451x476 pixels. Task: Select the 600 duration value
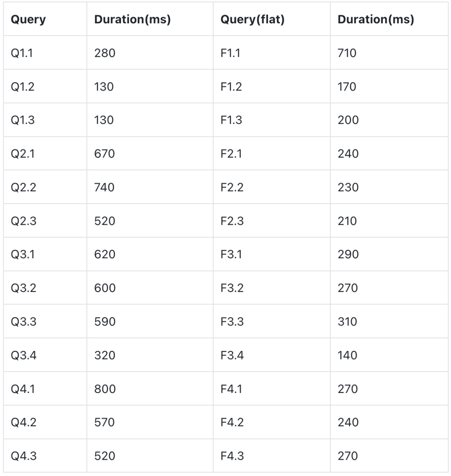point(105,288)
